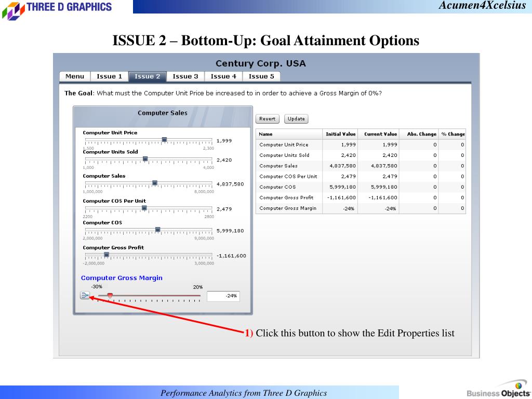Select the Computer Gross Profit table row name
532x399 pixels.
[x=286, y=197]
